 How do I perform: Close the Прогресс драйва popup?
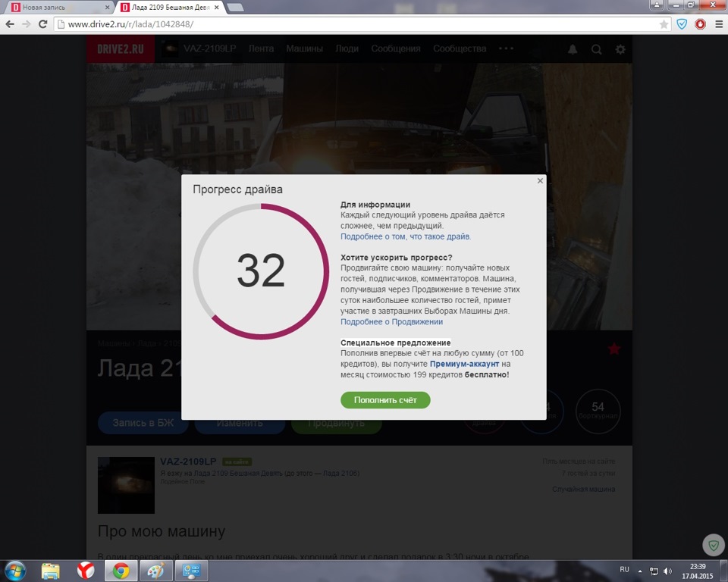540,181
